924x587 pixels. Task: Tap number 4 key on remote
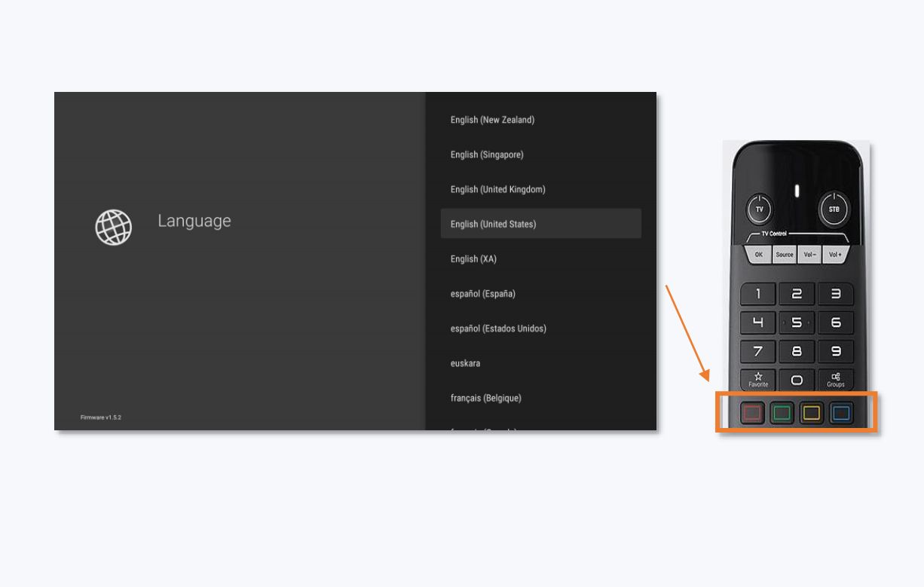click(x=758, y=323)
